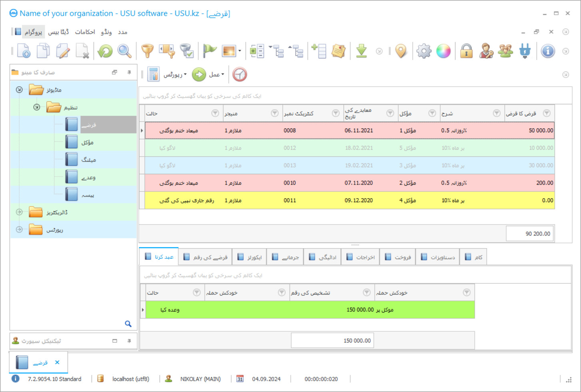The image size is (581, 392).
Task: Open the blue Info icon in toolbar
Action: pos(548,51)
